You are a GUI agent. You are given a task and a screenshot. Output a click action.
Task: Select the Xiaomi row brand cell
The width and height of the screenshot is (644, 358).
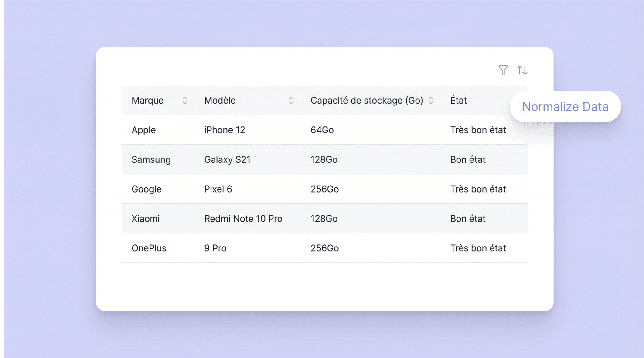(146, 219)
